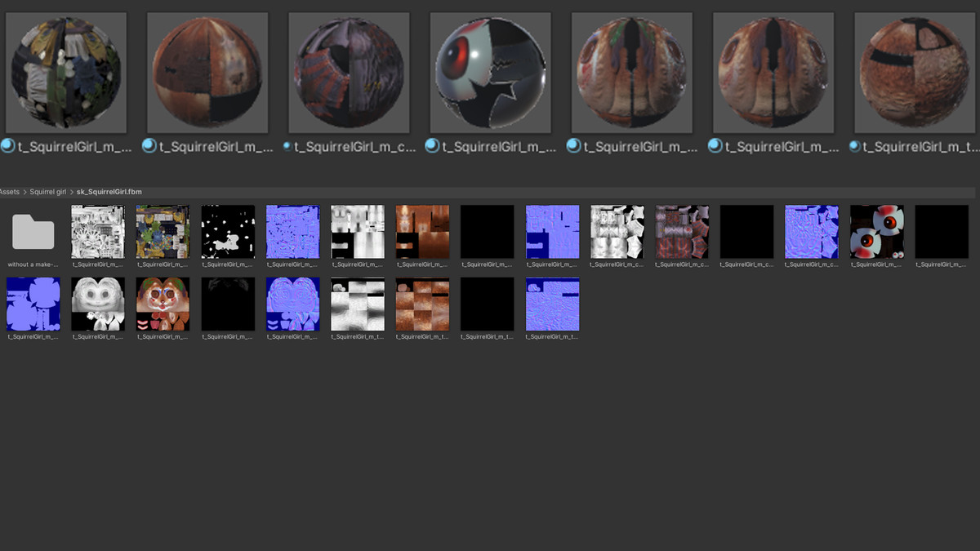The width and height of the screenshot is (980, 551).
Task: Select the blue clover-shaped flat normal texture
Action: coord(33,304)
